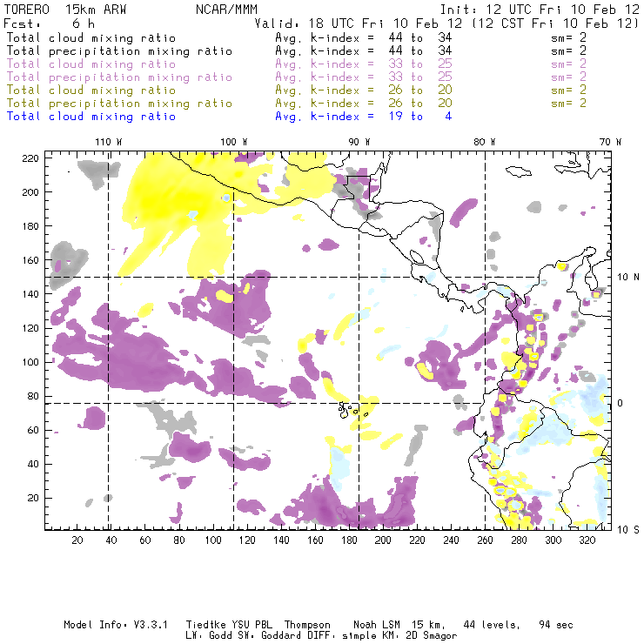Click purple "Total cloud mixing ratio" legend line
644x644 pixels.
tap(91, 64)
